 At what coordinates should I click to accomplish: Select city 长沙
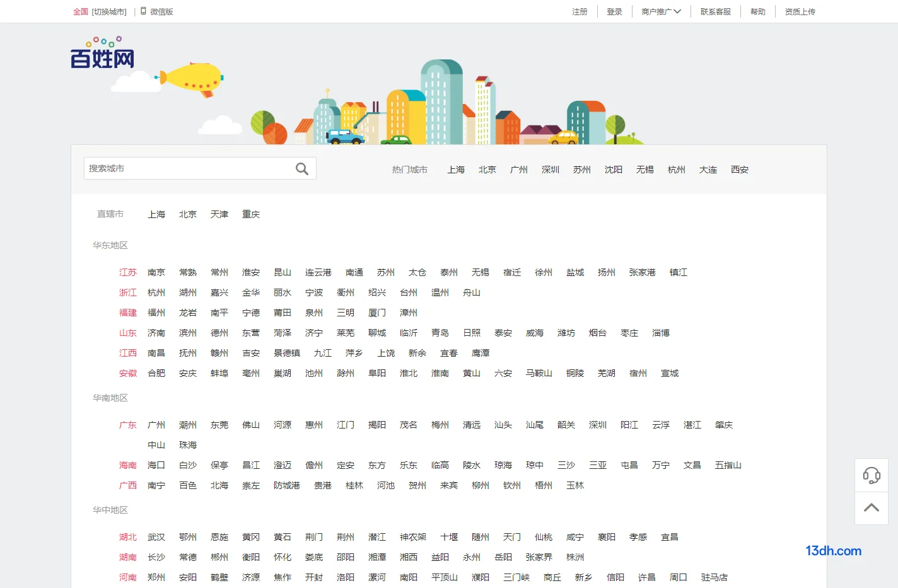click(x=156, y=557)
